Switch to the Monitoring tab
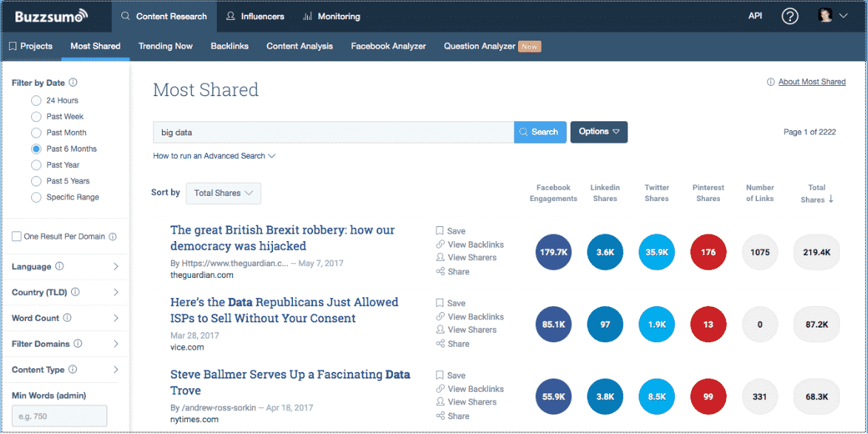Viewport: 868px width, 434px height. (332, 16)
